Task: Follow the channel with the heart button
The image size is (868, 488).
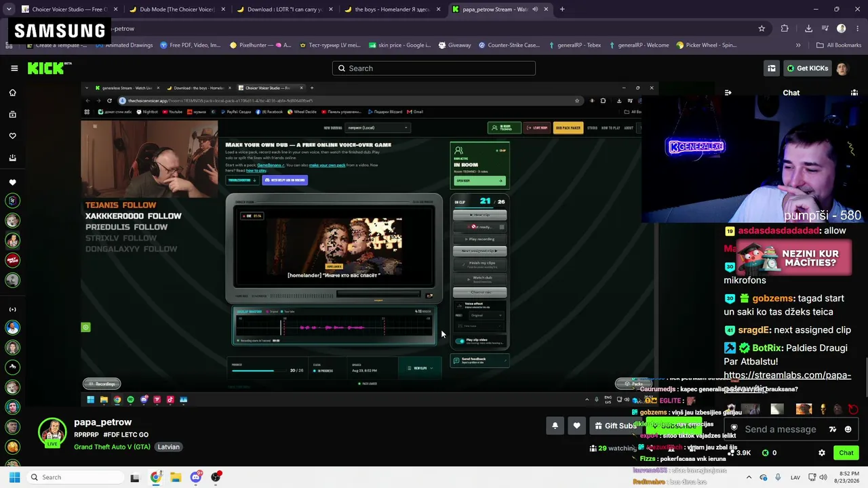Action: click(x=576, y=426)
